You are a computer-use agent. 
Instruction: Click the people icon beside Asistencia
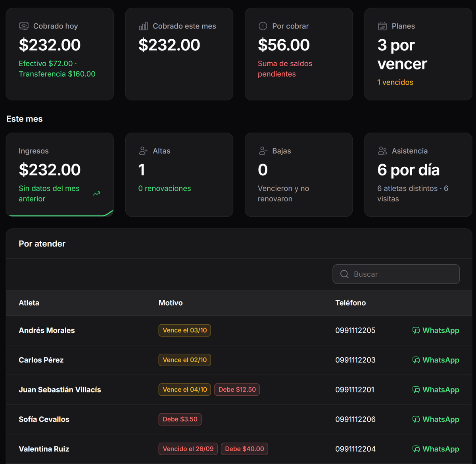pyautogui.click(x=382, y=151)
